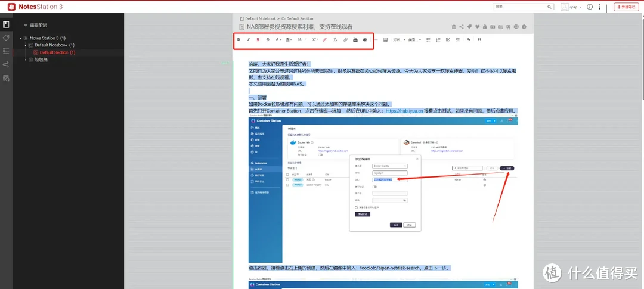Collapse the Default Notebook tree node

(x=25, y=45)
